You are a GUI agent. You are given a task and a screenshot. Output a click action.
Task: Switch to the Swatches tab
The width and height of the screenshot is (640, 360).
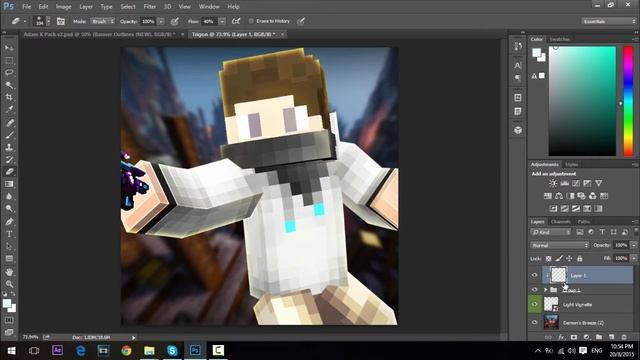click(x=560, y=39)
